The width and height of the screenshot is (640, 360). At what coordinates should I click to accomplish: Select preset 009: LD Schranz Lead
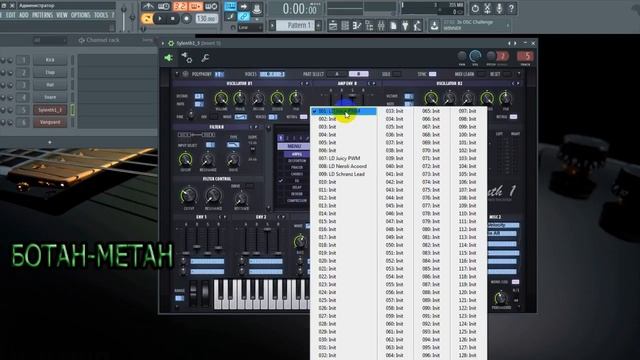(342, 174)
